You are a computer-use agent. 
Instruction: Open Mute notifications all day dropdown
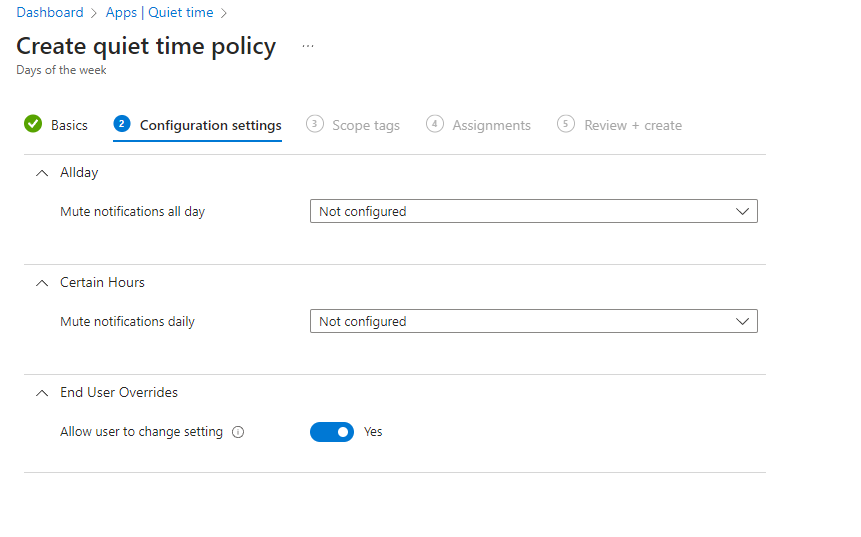click(533, 212)
